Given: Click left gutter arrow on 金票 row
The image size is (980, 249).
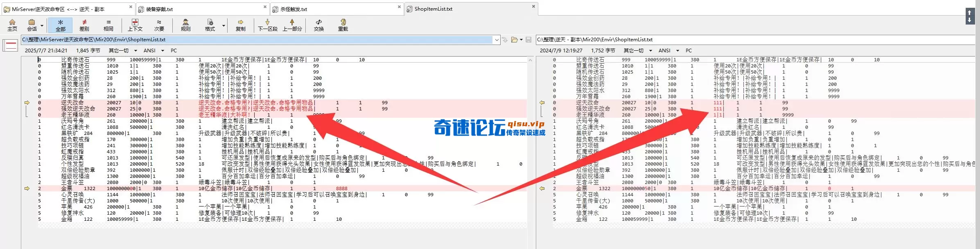Looking at the screenshot, I should 27,188.
